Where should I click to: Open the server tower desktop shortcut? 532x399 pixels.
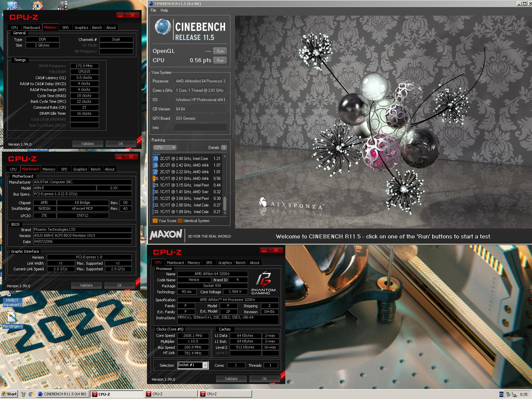tap(63, 5)
